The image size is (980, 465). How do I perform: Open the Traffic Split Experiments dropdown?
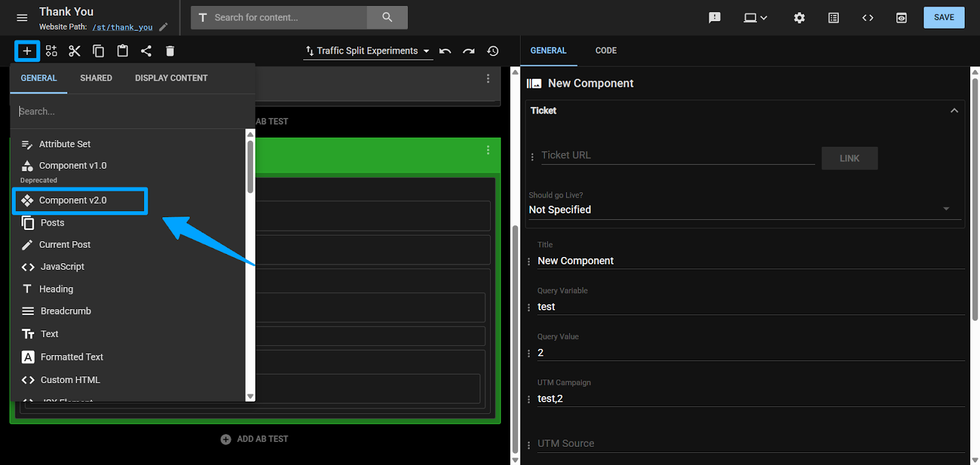(x=368, y=51)
